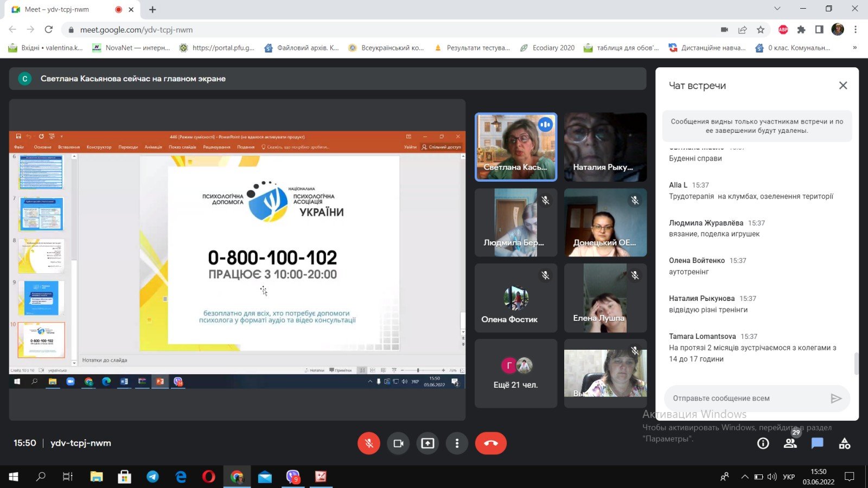Select the Донецький ОЕ participant tile
This screenshot has height=488, width=868.
click(x=605, y=222)
